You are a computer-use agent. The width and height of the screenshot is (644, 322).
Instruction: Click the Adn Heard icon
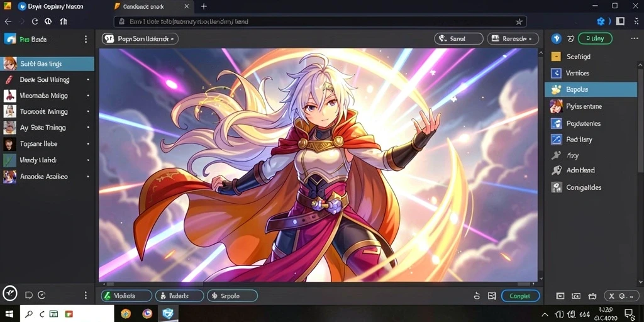[556, 170]
